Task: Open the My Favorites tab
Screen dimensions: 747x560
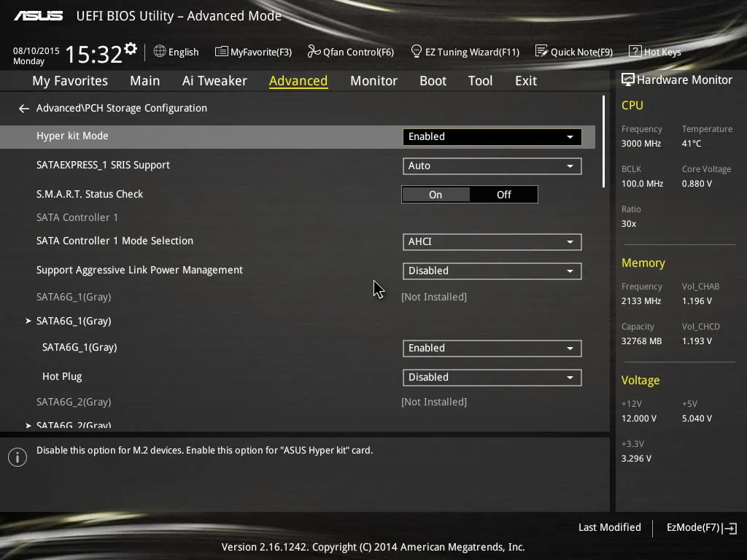Action: click(70, 81)
